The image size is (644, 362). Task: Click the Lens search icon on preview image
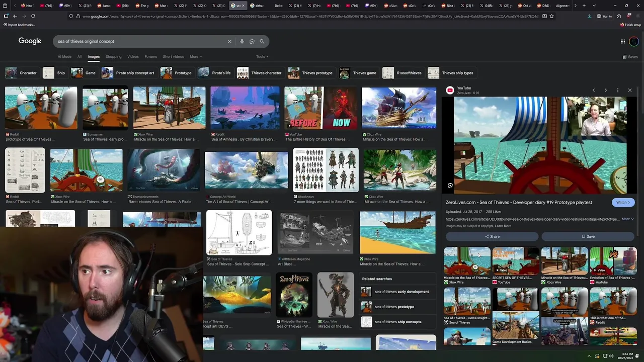[x=450, y=186]
